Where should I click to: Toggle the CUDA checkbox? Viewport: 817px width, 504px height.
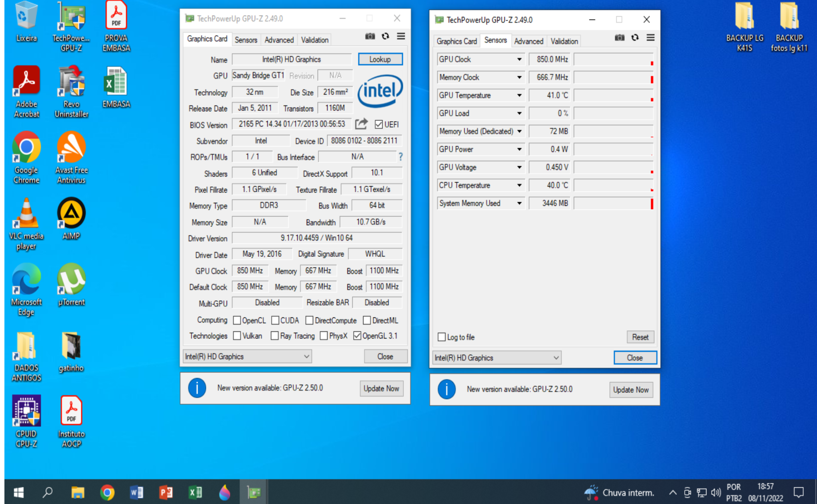click(x=275, y=320)
